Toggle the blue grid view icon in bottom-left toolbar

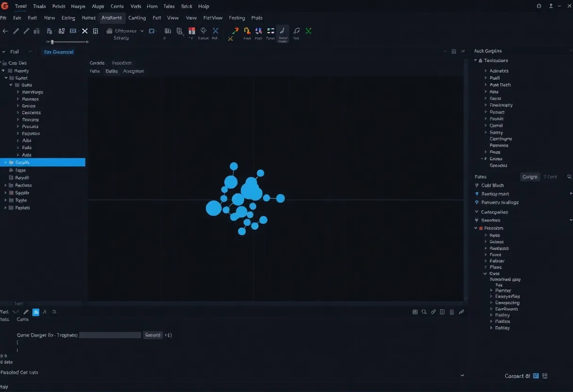[36, 311]
